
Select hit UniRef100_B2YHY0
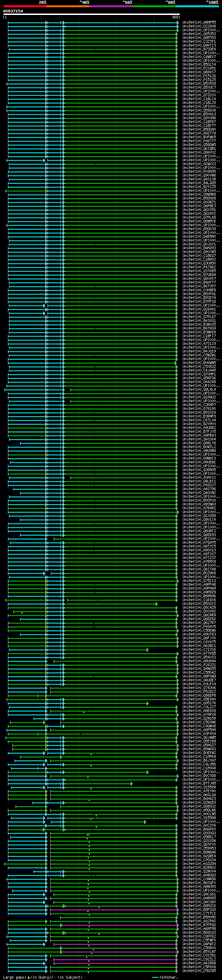199,424
